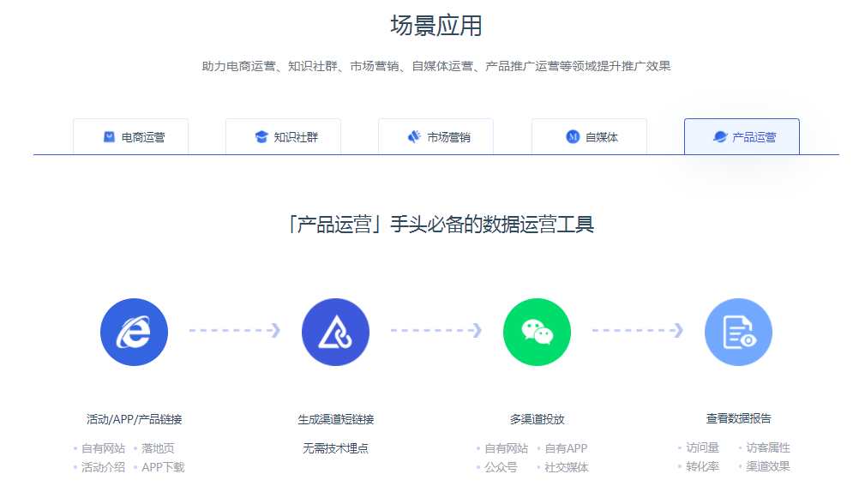Switch to the 自媒体 tab

(590, 137)
